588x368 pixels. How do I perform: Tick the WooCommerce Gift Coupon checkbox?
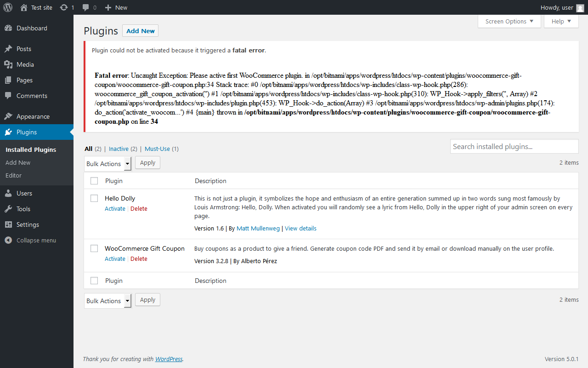[94, 248]
